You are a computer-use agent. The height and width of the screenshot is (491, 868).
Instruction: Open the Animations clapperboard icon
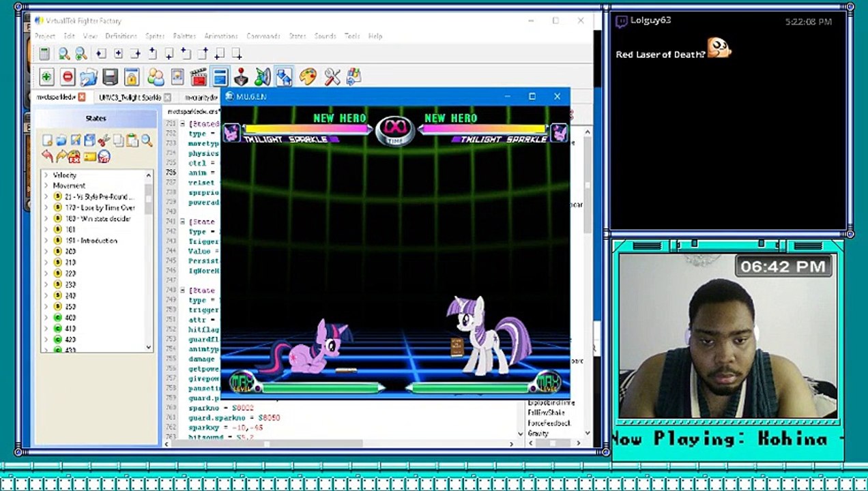point(199,76)
